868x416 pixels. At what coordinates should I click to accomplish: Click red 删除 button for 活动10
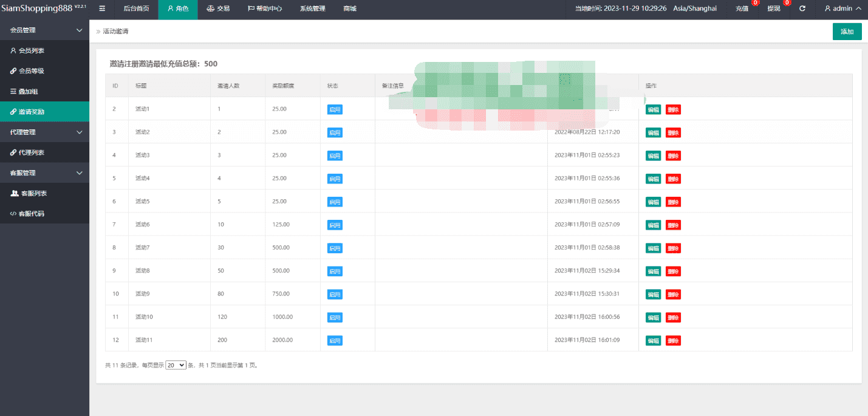coord(673,318)
